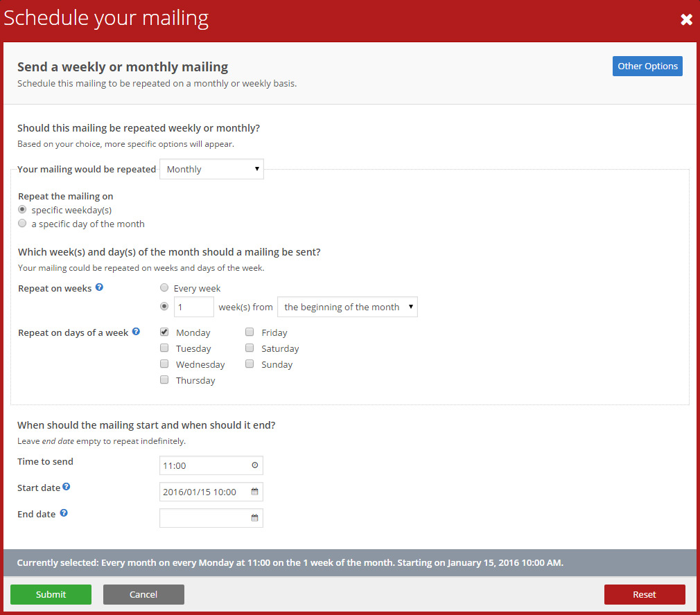
Task: Click the Cancel button
Action: coord(143,594)
